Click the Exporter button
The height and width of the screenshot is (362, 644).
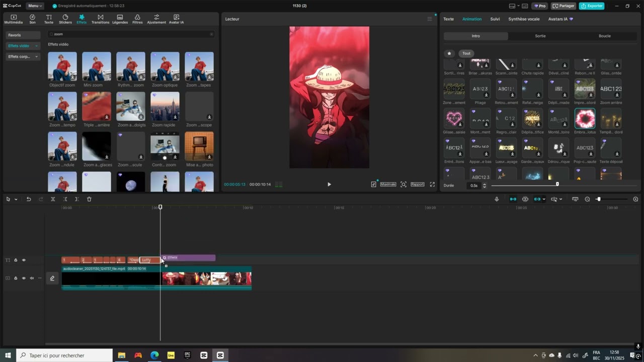(x=592, y=6)
